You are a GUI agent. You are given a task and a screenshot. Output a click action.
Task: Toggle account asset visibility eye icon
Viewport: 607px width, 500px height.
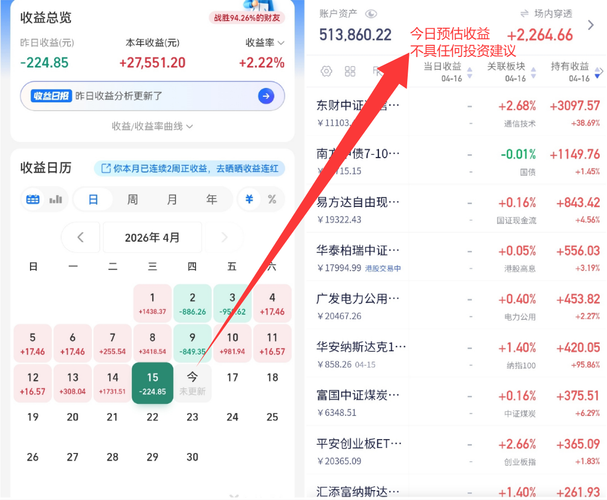point(371,14)
